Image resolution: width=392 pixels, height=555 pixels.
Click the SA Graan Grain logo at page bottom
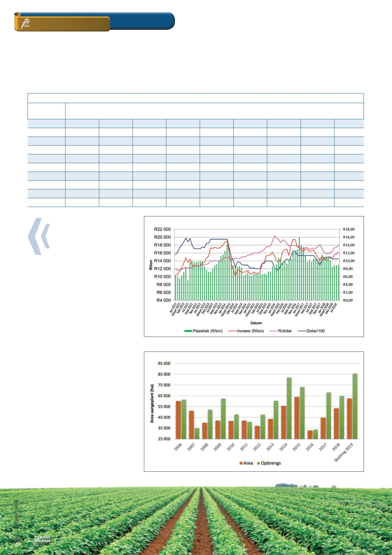coord(43,539)
